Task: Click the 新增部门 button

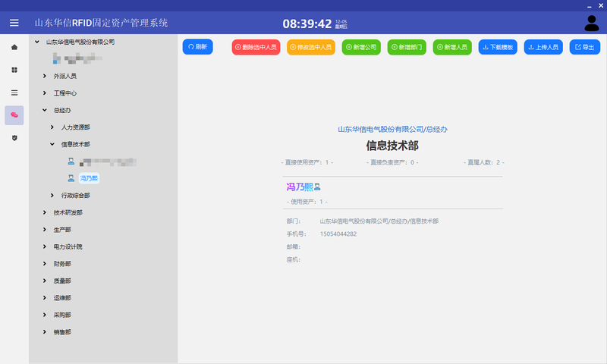Action: click(407, 47)
